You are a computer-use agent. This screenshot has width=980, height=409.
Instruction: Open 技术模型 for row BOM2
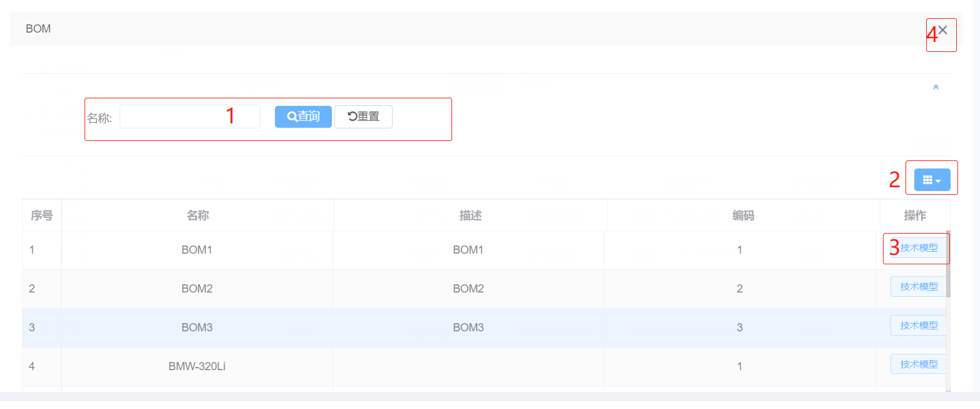919,287
